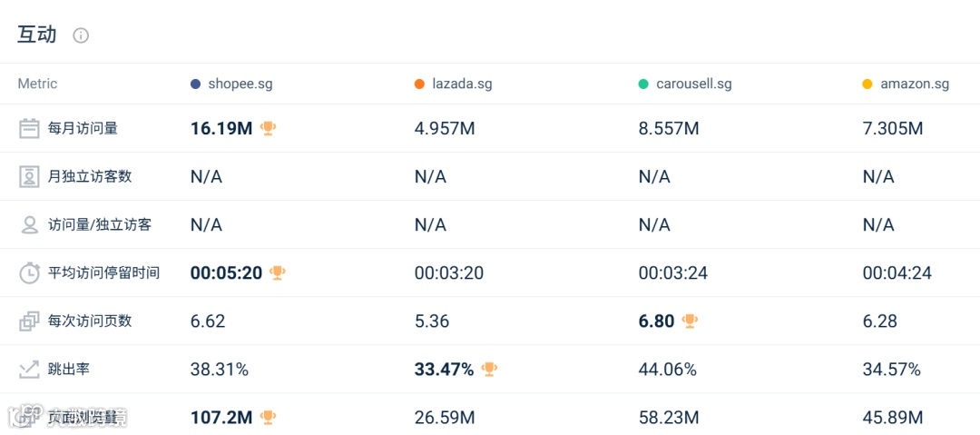Click the stacked pages icon for 每次访问页数

[29, 321]
